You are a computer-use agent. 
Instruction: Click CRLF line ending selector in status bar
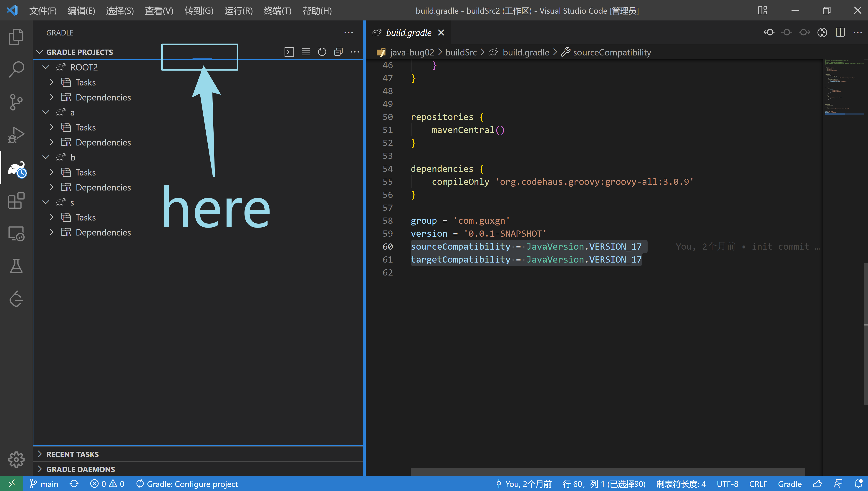click(758, 484)
